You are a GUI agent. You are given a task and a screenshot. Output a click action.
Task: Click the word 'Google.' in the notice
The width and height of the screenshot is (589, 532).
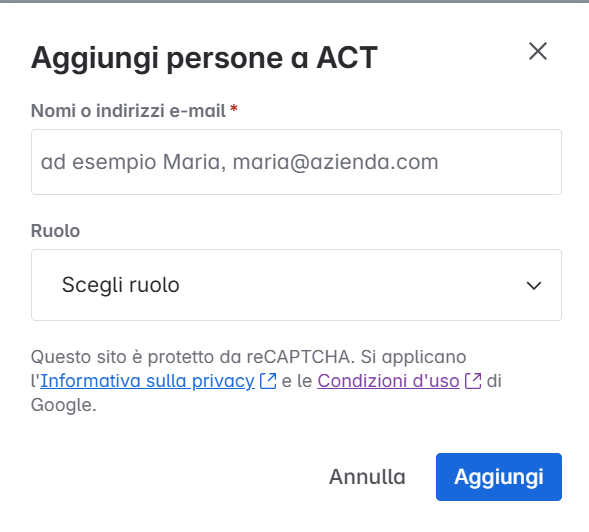(x=63, y=405)
